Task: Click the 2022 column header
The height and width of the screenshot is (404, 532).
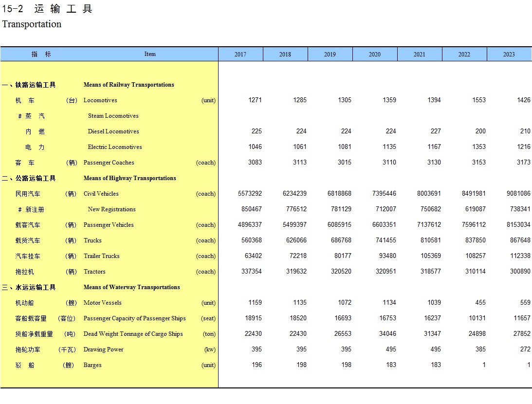Action: coord(464,55)
